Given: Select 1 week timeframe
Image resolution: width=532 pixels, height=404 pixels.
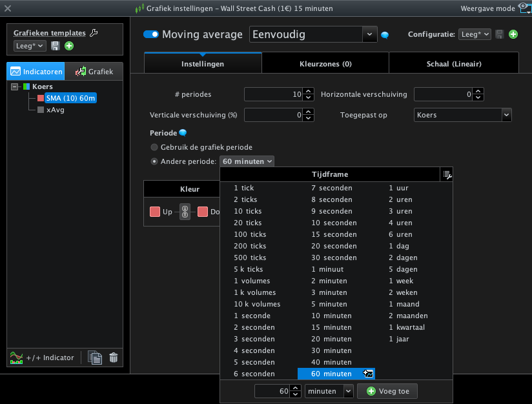Looking at the screenshot, I should (401, 281).
